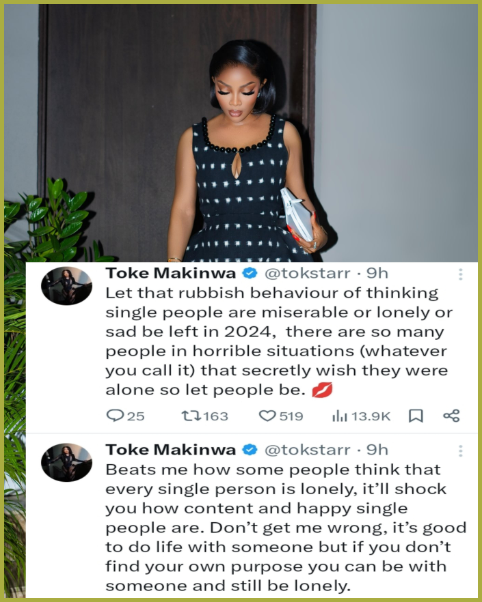Open 9h timestamp of second tweet
482x602 pixels.
coord(377,450)
